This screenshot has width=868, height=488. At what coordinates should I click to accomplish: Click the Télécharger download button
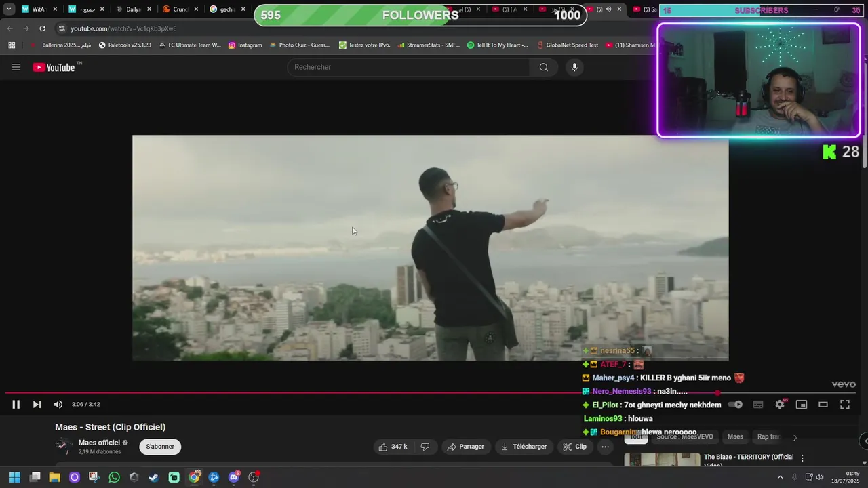point(524,447)
